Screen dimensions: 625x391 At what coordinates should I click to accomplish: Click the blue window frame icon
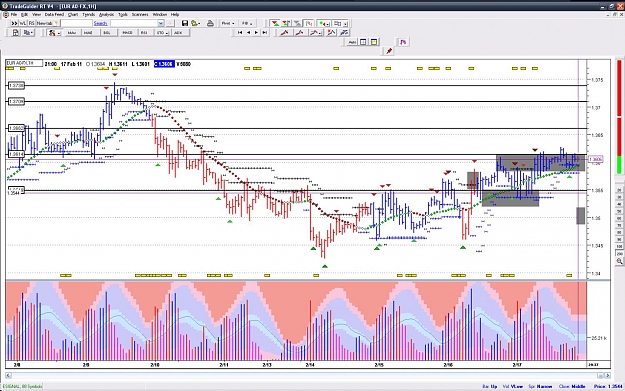point(363,42)
